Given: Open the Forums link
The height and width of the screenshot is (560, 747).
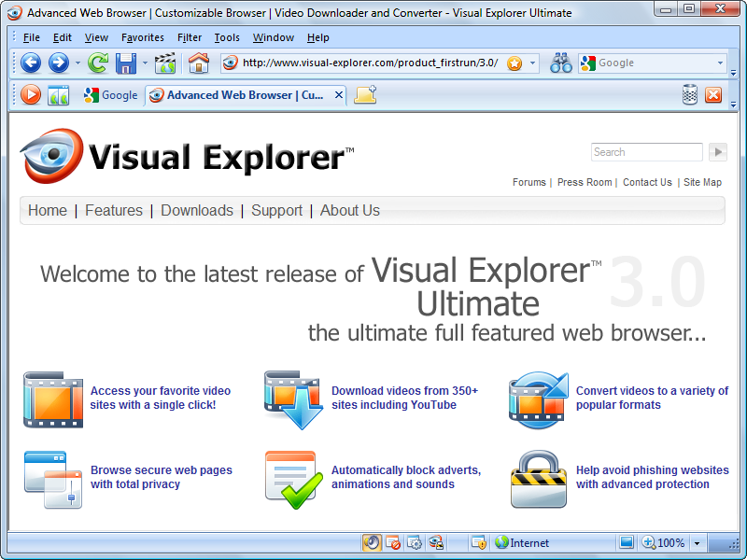Looking at the screenshot, I should pos(529,182).
